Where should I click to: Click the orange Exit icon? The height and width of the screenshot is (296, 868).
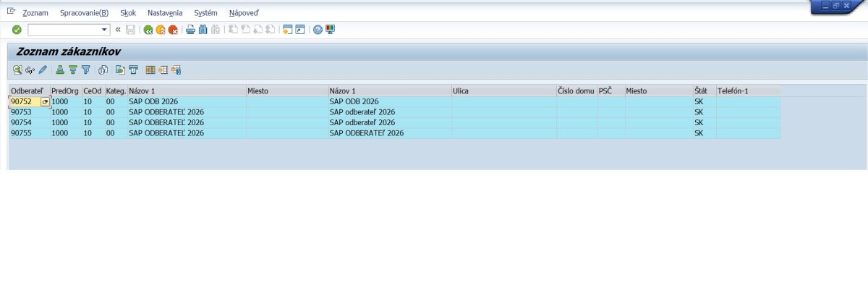pos(161,30)
